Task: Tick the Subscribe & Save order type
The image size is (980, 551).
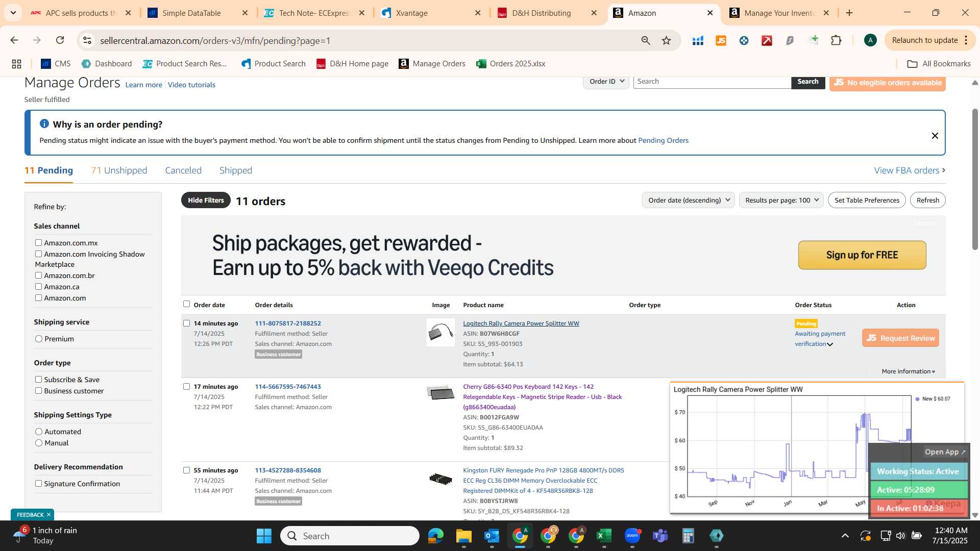Action: [38, 380]
